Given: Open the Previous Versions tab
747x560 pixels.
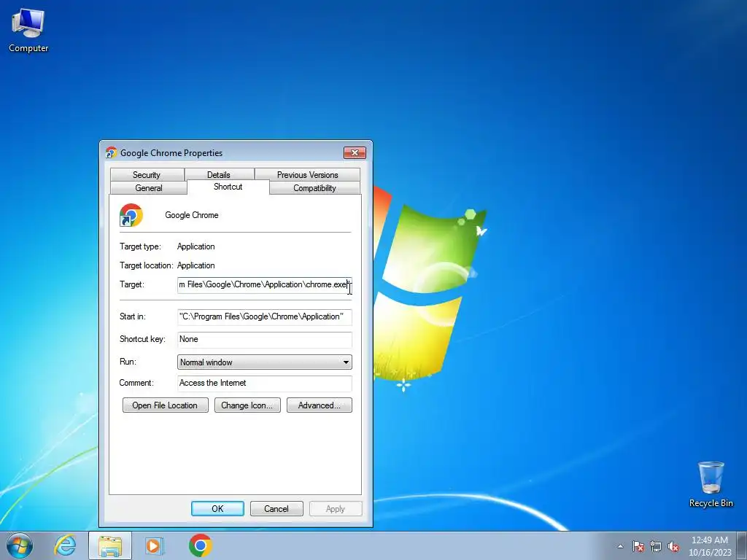Looking at the screenshot, I should [x=307, y=175].
